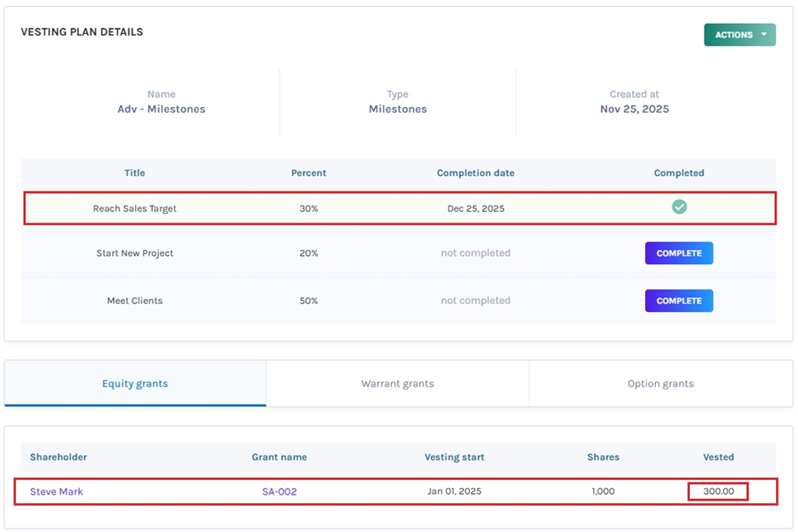Select the 300.00 vested value
The height and width of the screenshot is (532, 798).
click(718, 491)
